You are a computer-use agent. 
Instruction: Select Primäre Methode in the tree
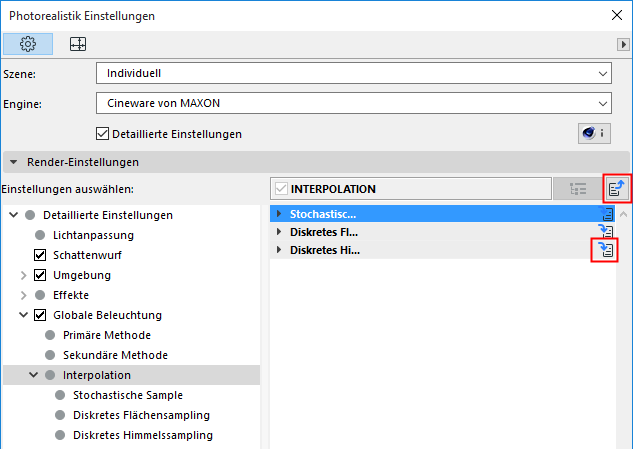point(107,335)
